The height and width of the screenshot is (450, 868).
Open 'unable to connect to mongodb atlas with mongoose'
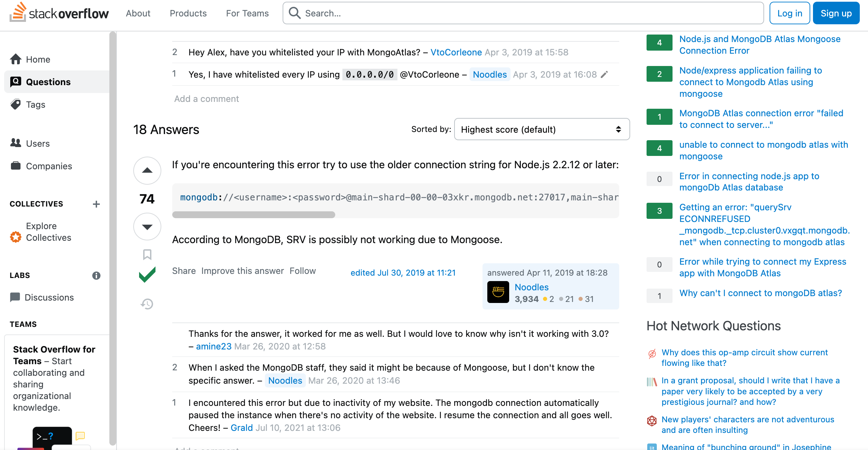click(763, 150)
